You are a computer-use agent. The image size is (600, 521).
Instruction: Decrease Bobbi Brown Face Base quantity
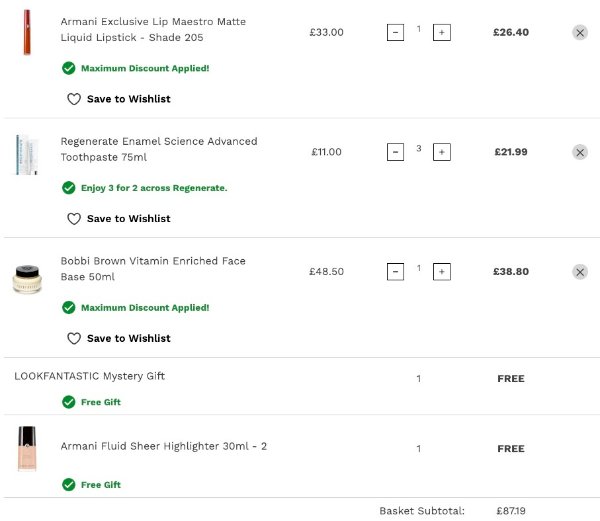click(395, 272)
